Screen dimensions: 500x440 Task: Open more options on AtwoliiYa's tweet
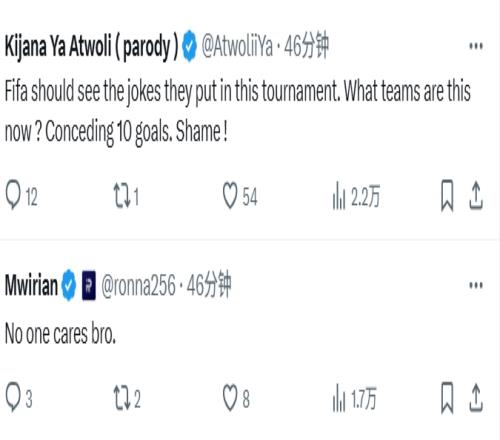tap(476, 46)
